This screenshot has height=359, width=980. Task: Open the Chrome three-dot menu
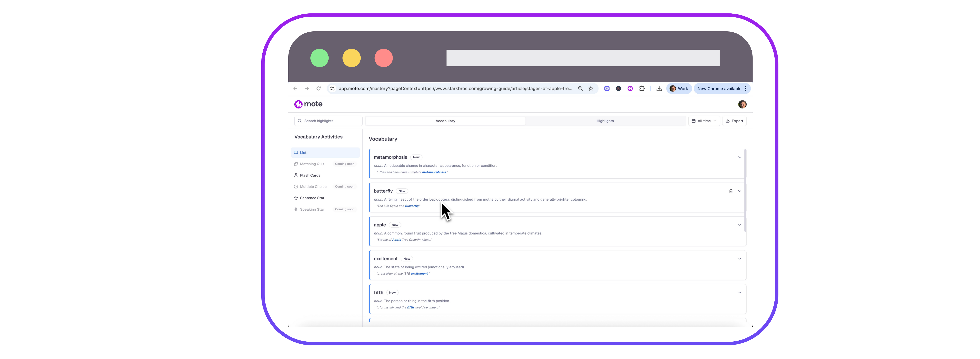pos(746,89)
